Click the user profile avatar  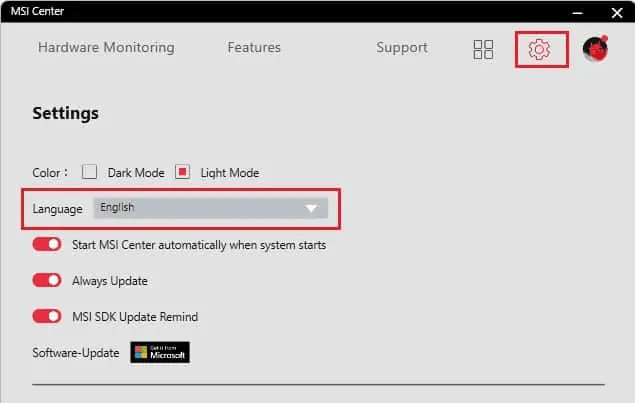[x=595, y=49]
